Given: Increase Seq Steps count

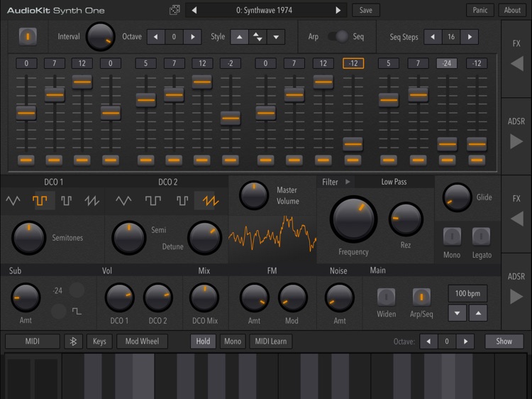Looking at the screenshot, I should (x=470, y=37).
